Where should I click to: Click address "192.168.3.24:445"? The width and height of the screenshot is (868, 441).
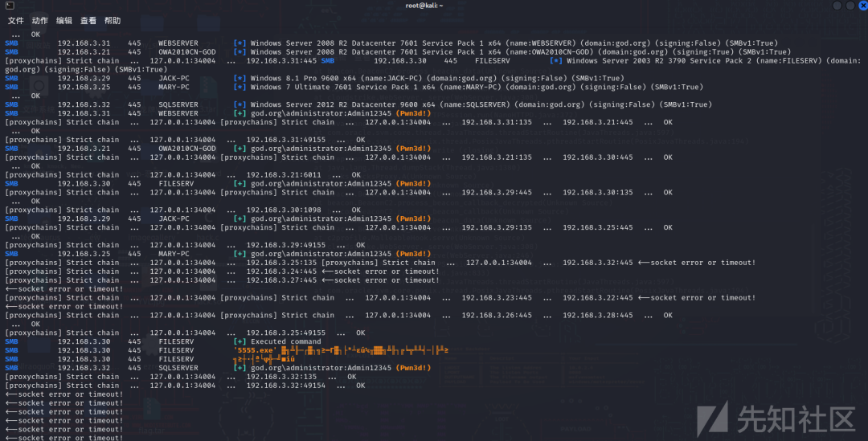click(281, 272)
